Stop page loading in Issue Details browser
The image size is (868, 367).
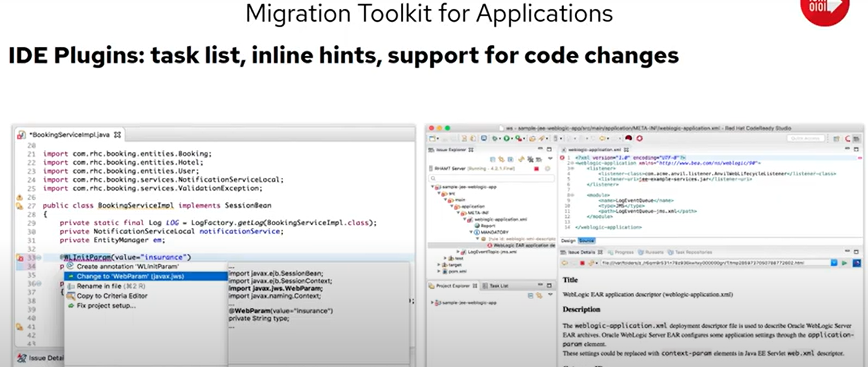[582, 263]
